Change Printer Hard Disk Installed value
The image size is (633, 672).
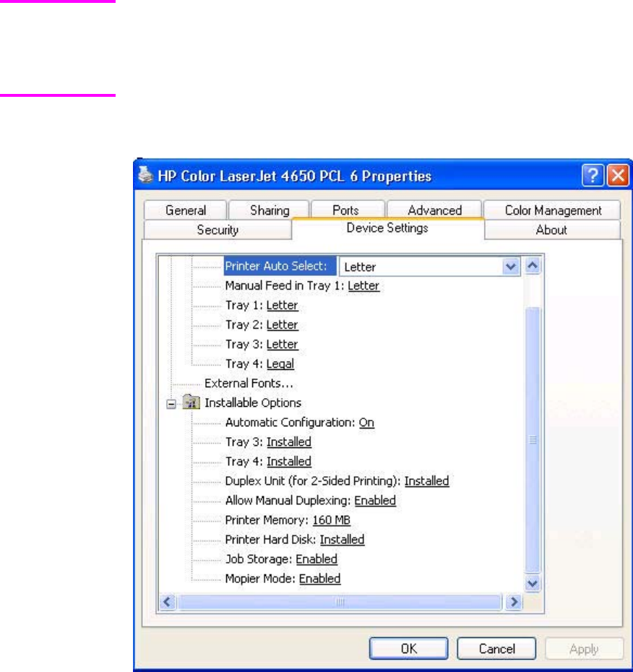[x=342, y=540]
